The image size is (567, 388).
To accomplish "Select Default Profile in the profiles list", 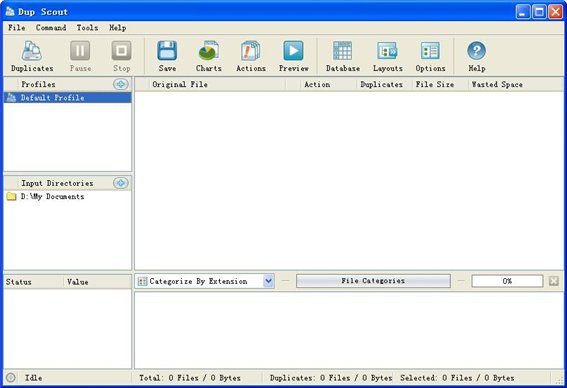I will [68, 98].
